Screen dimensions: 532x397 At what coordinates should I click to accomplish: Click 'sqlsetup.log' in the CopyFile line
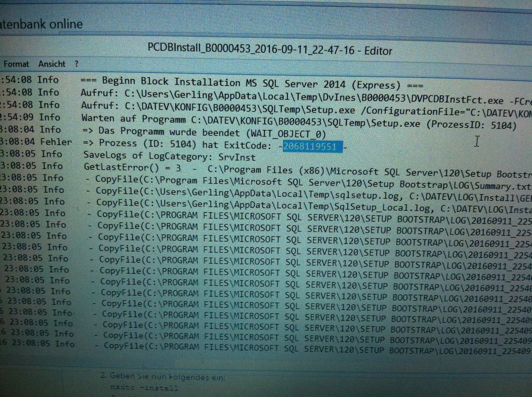[368, 196]
